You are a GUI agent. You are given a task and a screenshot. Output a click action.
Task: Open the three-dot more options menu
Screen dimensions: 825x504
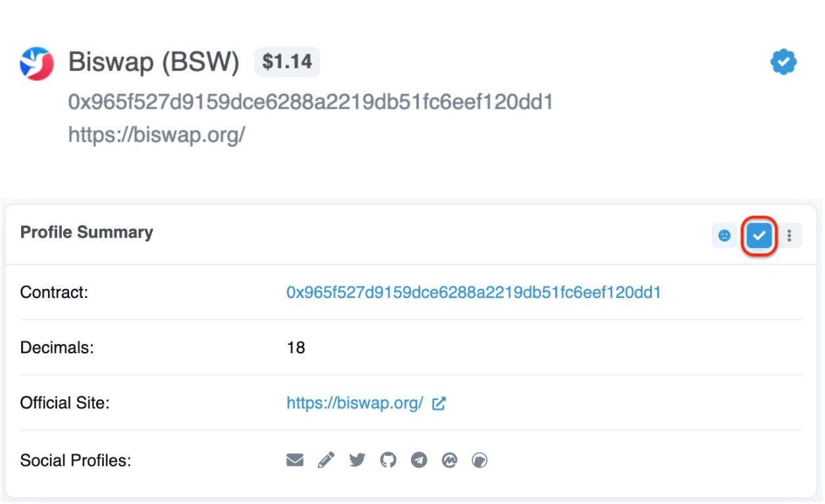(790, 236)
